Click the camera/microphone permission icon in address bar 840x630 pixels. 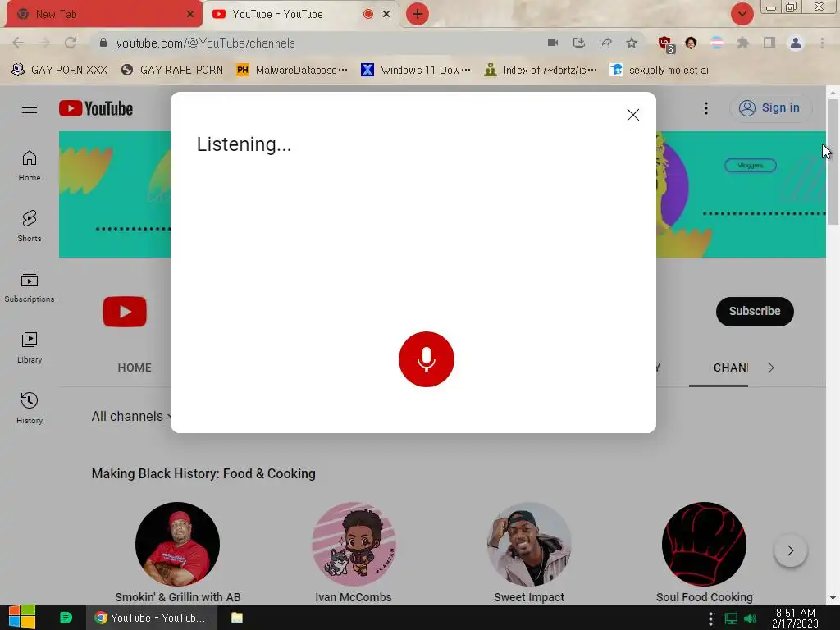553,43
